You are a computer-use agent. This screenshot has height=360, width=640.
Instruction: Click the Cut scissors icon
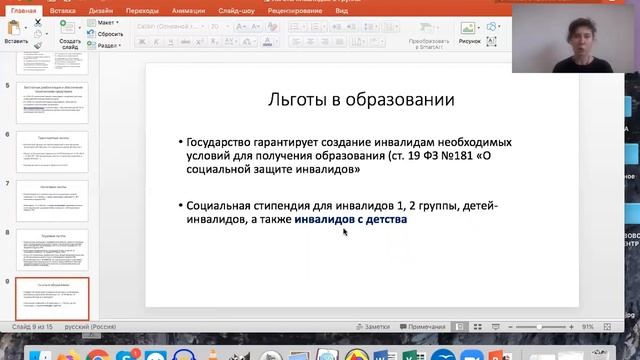[38, 22]
